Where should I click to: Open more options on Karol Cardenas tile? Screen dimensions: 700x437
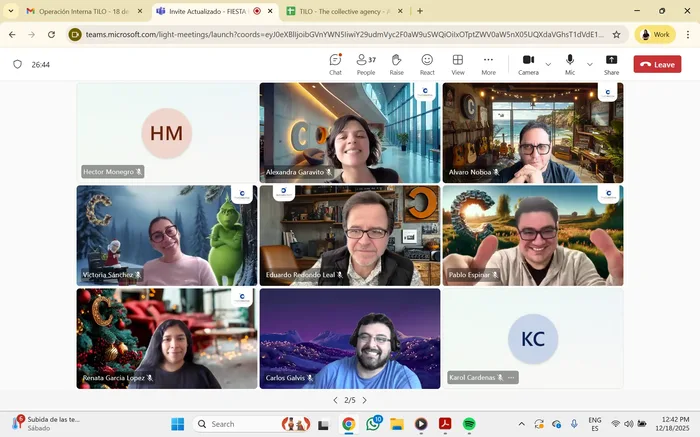click(511, 378)
